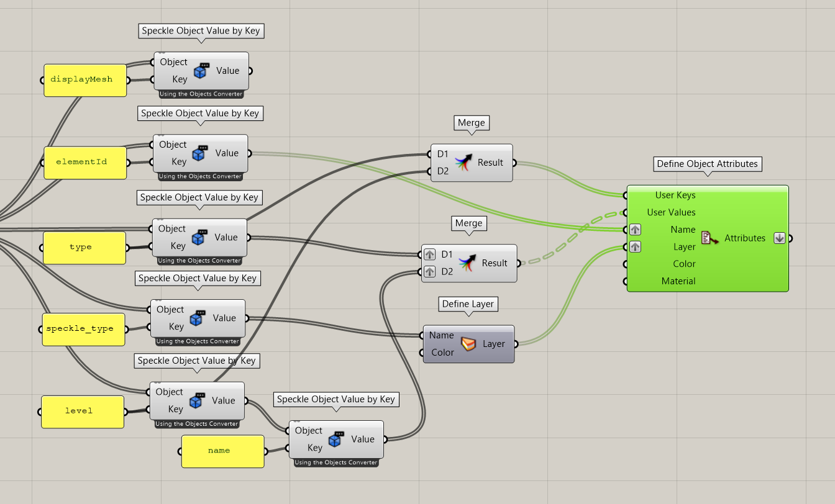The height and width of the screenshot is (504, 835).
Task: Select the yellow displayMesh panel
Action: click(x=85, y=80)
